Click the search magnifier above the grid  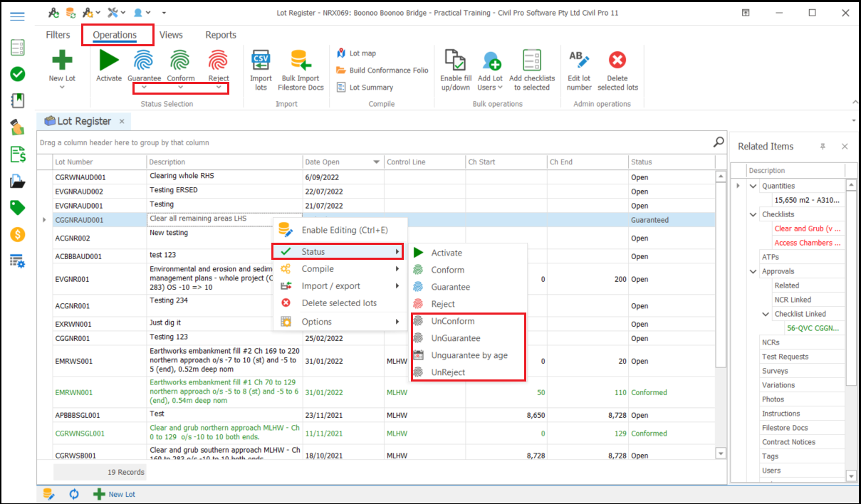719,142
